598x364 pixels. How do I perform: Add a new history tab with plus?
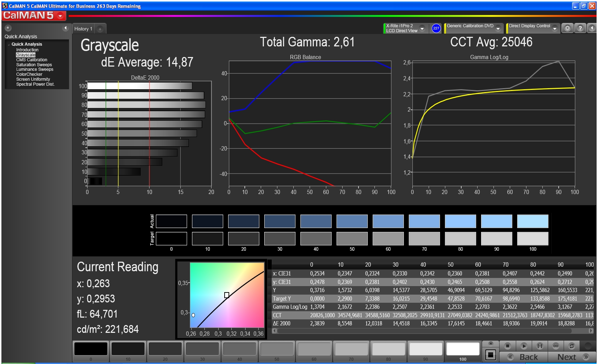pyautogui.click(x=100, y=29)
